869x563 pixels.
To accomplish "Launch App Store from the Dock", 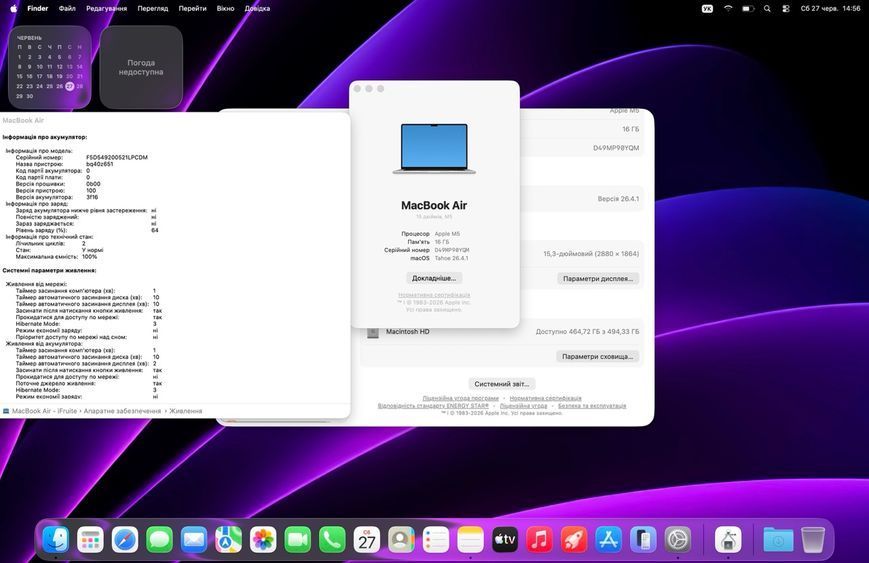I will tap(609, 539).
